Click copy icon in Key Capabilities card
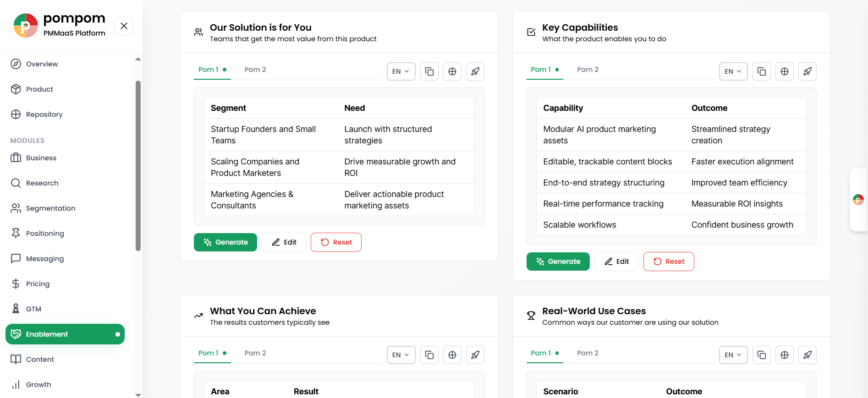The height and width of the screenshot is (398, 868). [762, 71]
